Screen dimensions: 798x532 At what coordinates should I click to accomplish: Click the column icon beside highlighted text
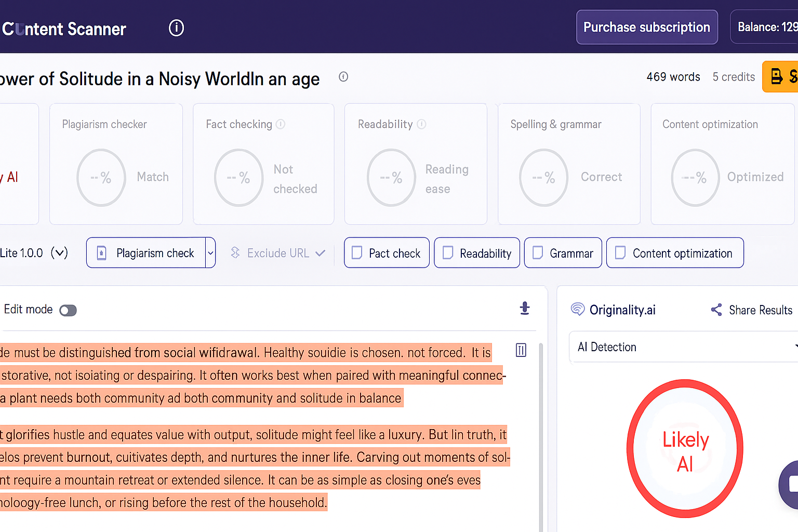(x=521, y=350)
